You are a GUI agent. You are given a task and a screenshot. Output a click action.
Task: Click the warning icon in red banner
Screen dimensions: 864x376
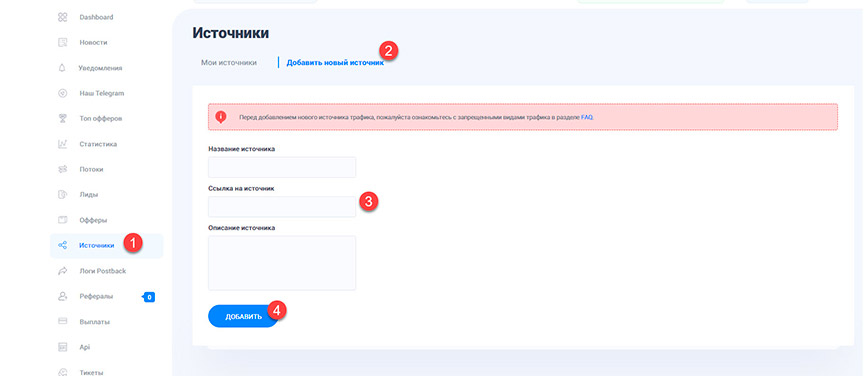pyautogui.click(x=221, y=117)
